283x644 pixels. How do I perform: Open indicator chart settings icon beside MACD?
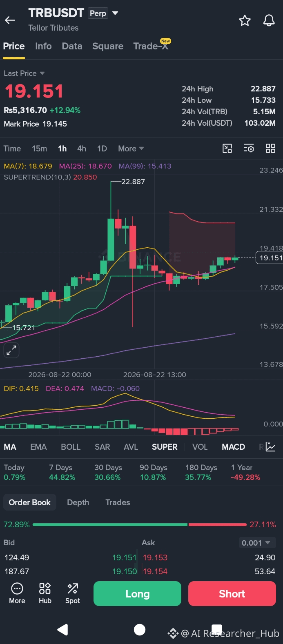click(x=271, y=447)
